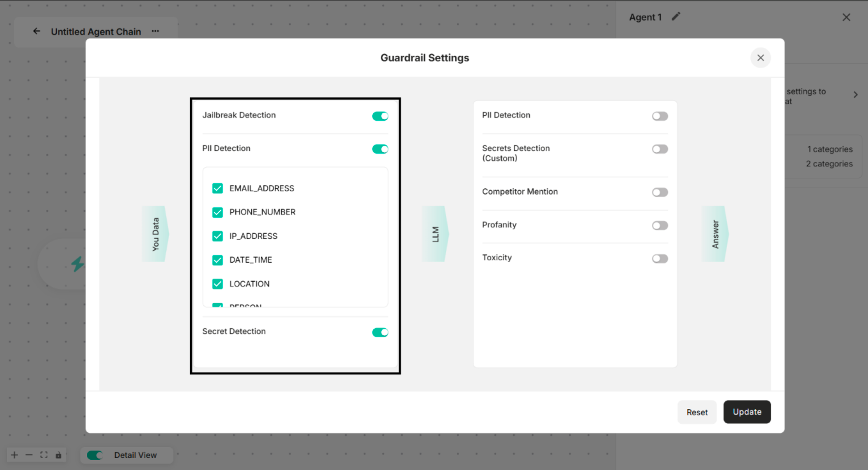Go back using the left arrow icon
The image size is (868, 470).
pos(36,31)
